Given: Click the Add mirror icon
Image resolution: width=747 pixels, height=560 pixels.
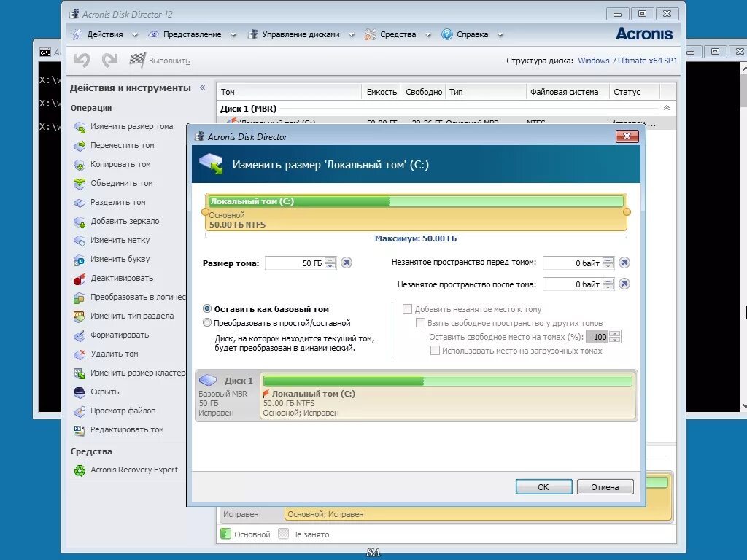Looking at the screenshot, I should (79, 222).
